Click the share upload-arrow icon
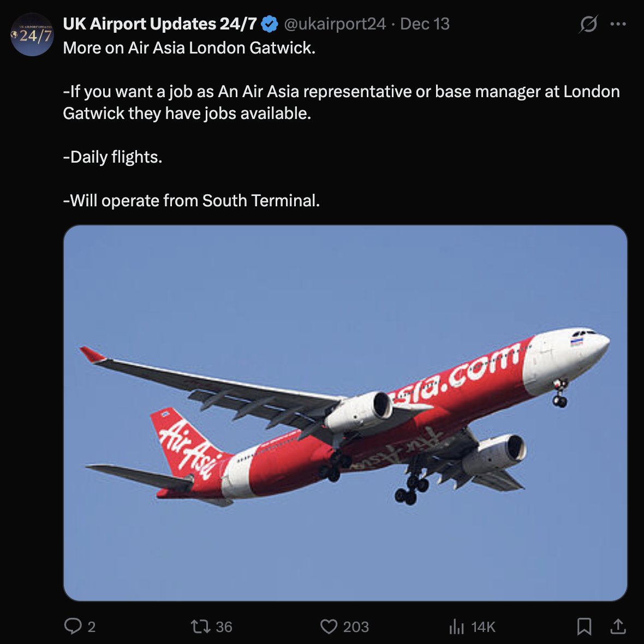The image size is (644, 644). (x=618, y=626)
